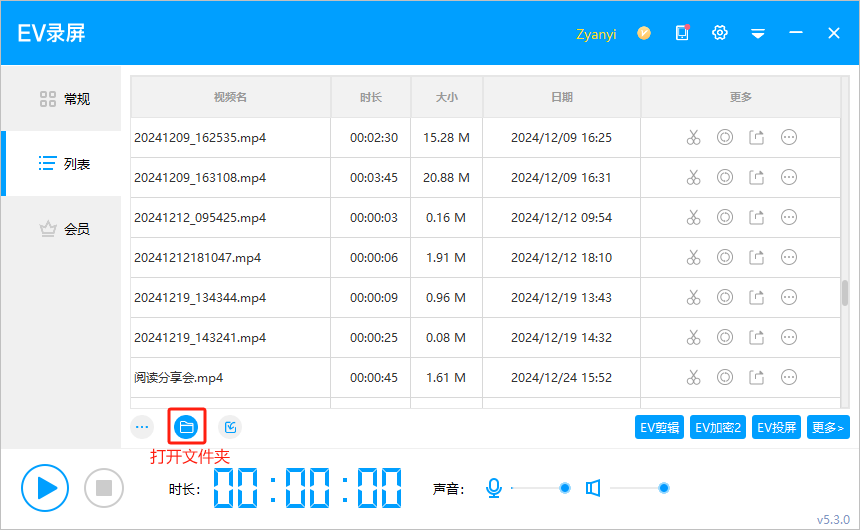Open more options for 阅读分享会.mp4
The width and height of the screenshot is (860, 530).
click(789, 377)
